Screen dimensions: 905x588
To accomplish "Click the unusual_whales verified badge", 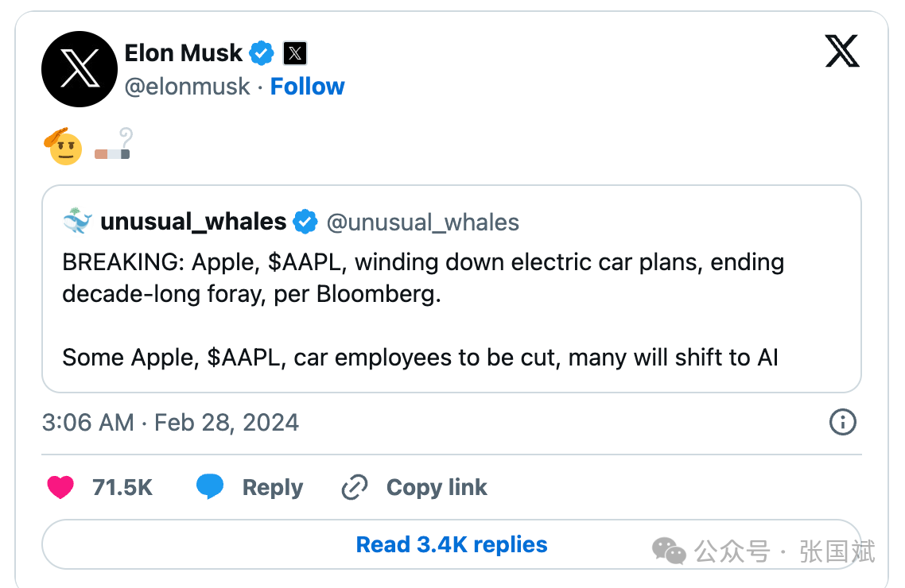I will click(305, 222).
